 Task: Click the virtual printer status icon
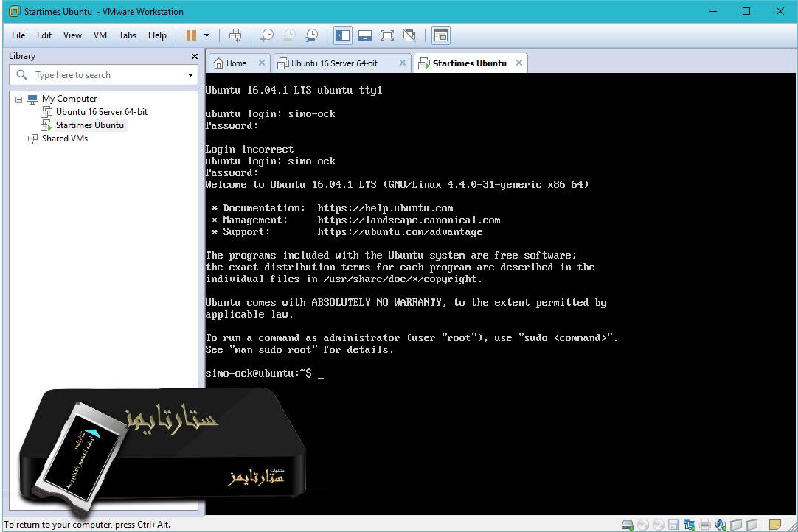[706, 525]
